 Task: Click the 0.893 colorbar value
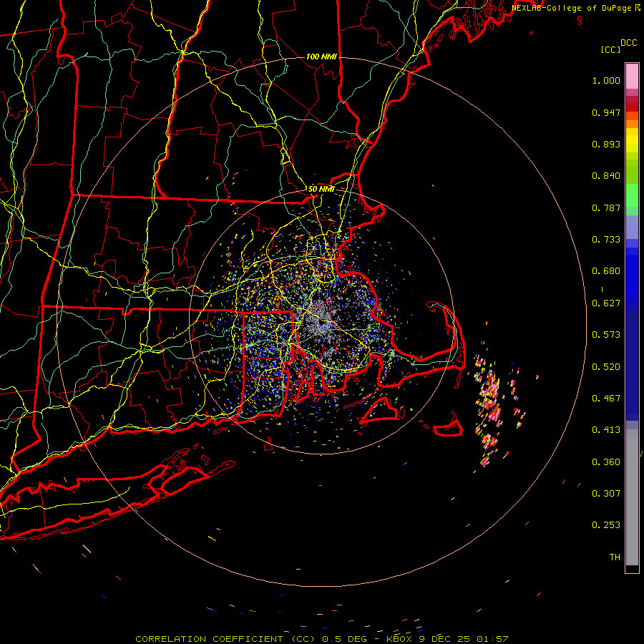(x=606, y=144)
